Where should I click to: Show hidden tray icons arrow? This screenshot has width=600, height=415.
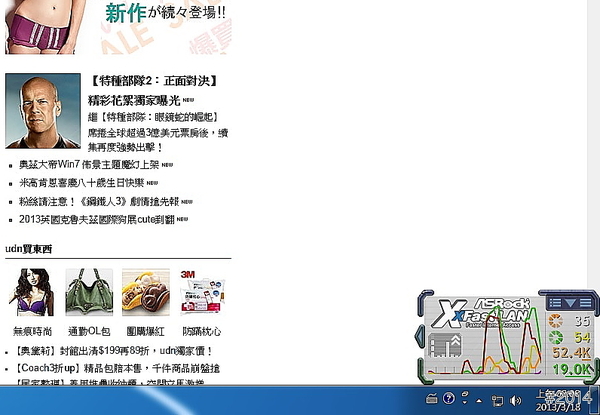click(x=479, y=401)
